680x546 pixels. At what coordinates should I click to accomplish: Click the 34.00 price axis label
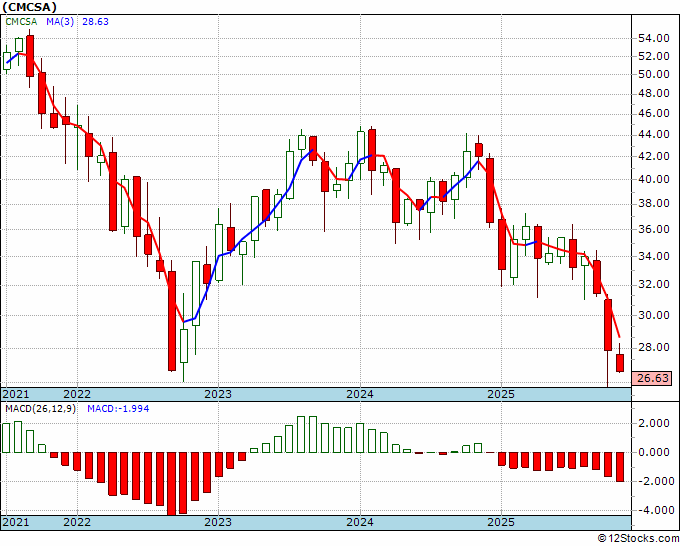(x=654, y=256)
